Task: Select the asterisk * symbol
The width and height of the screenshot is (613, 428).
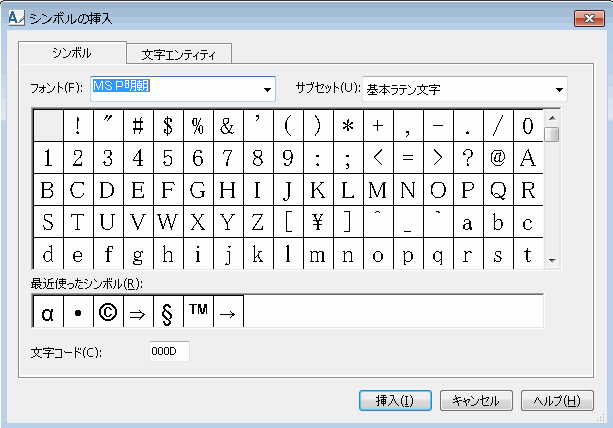Action: pos(348,125)
